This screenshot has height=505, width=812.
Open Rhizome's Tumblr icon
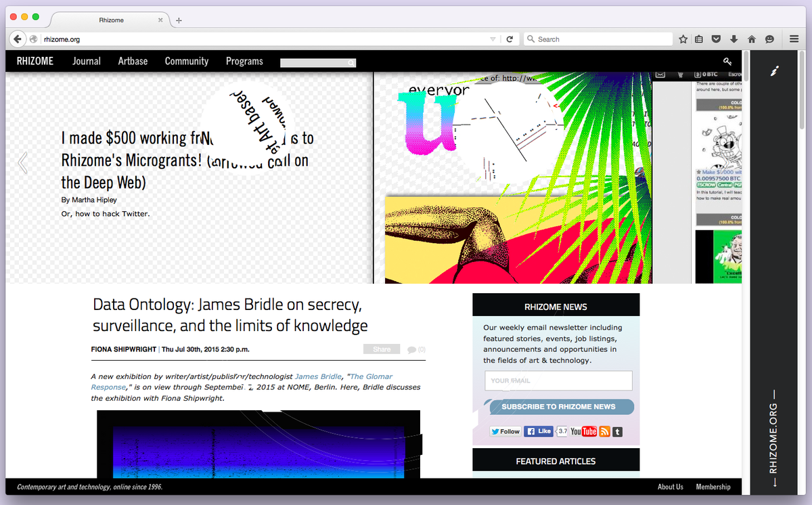coord(617,431)
